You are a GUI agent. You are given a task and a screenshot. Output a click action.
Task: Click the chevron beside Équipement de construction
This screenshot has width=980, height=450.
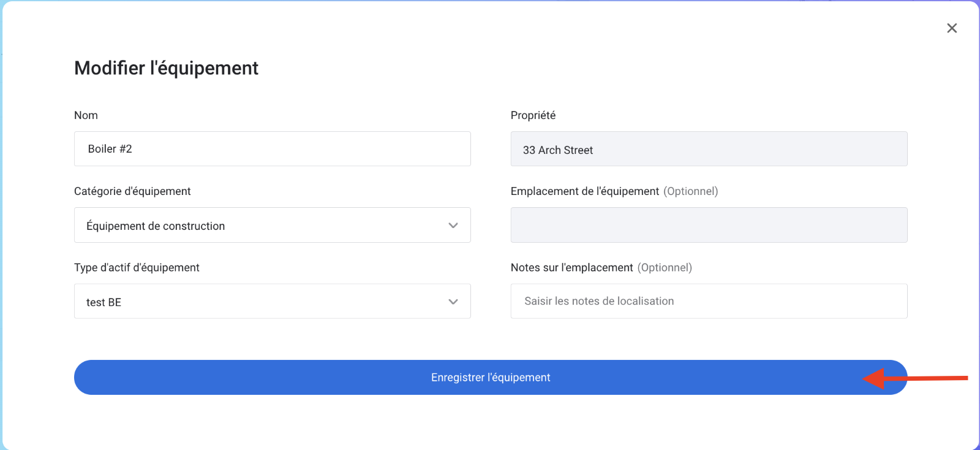coord(453,226)
